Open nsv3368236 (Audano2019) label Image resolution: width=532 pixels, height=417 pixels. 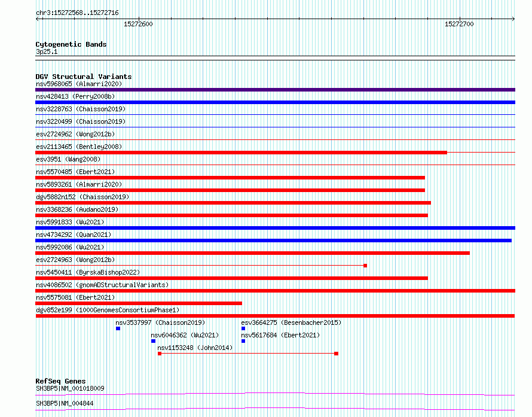point(77,209)
